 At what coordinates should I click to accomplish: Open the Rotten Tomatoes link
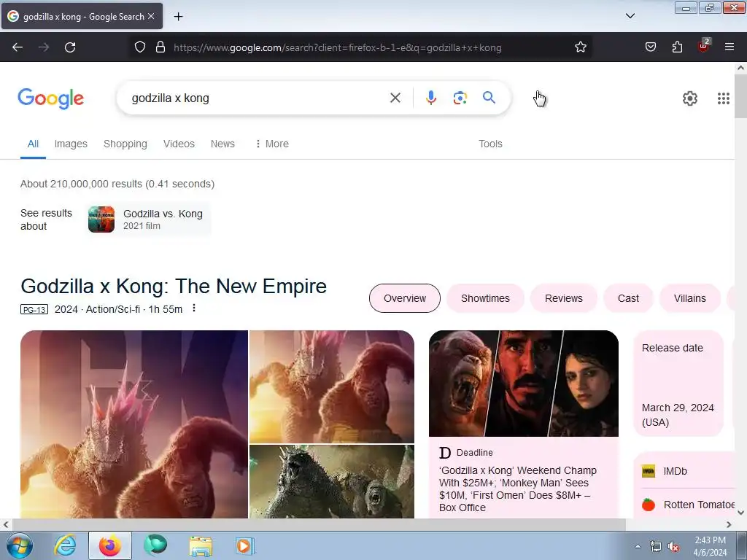point(688,505)
